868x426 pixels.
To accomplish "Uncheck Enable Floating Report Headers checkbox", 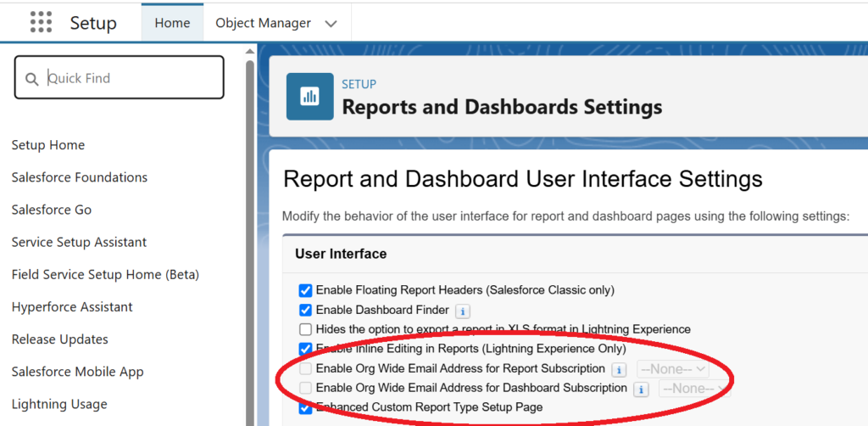I will [305, 290].
